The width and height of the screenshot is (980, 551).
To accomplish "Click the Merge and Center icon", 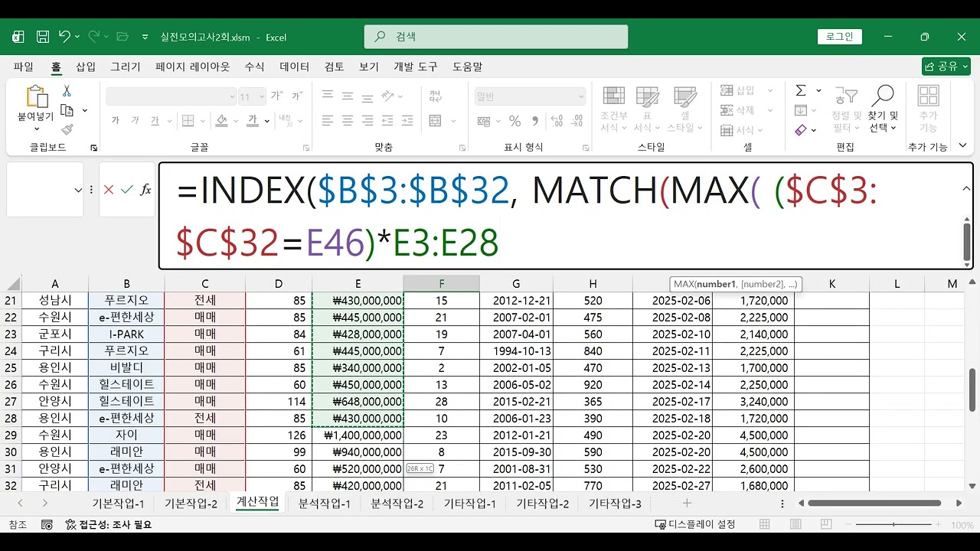I will point(435,121).
